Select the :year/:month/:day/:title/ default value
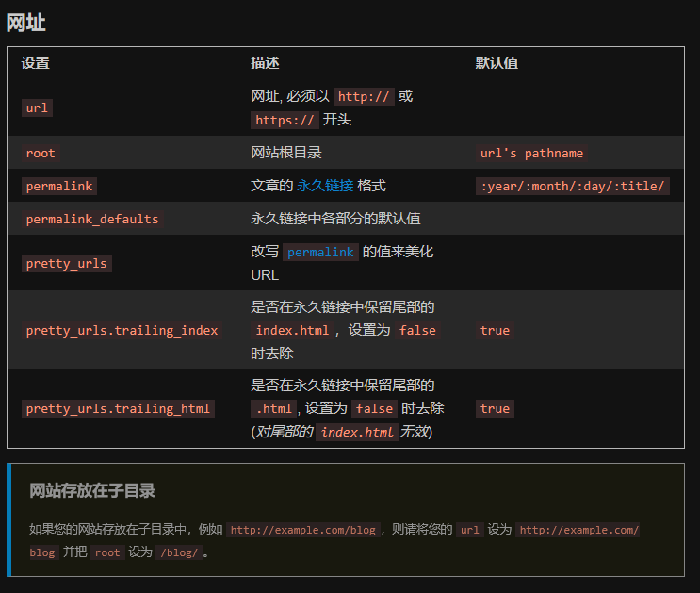 [572, 187]
